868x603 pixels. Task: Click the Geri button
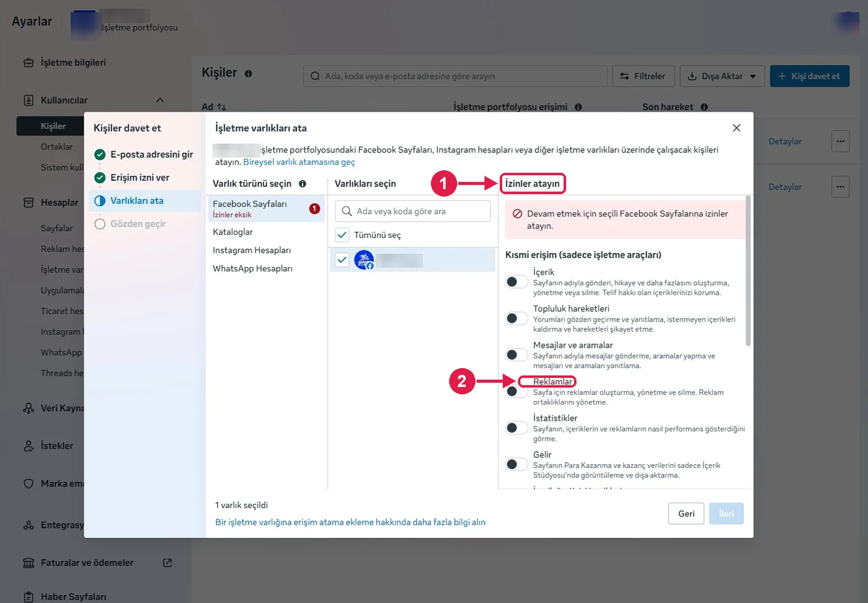click(686, 514)
